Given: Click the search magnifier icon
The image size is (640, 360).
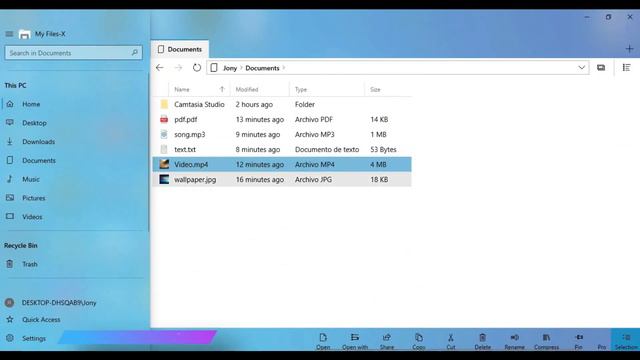Looking at the screenshot, I should point(135,53).
